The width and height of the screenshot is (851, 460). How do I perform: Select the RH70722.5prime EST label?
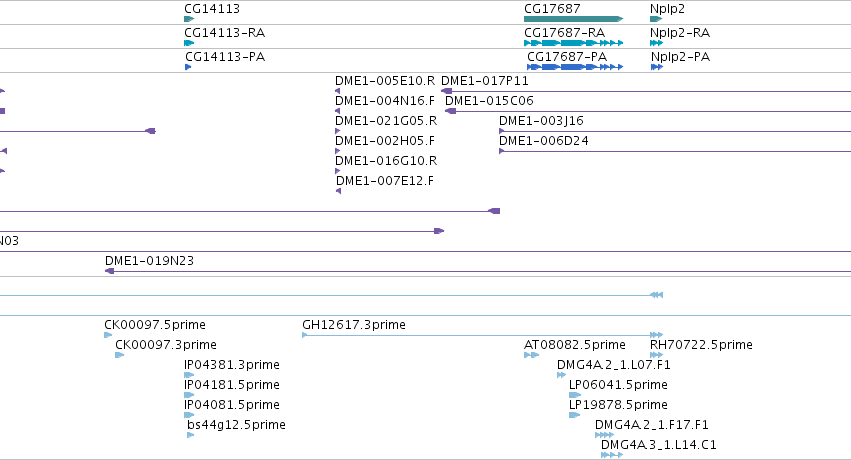click(701, 345)
